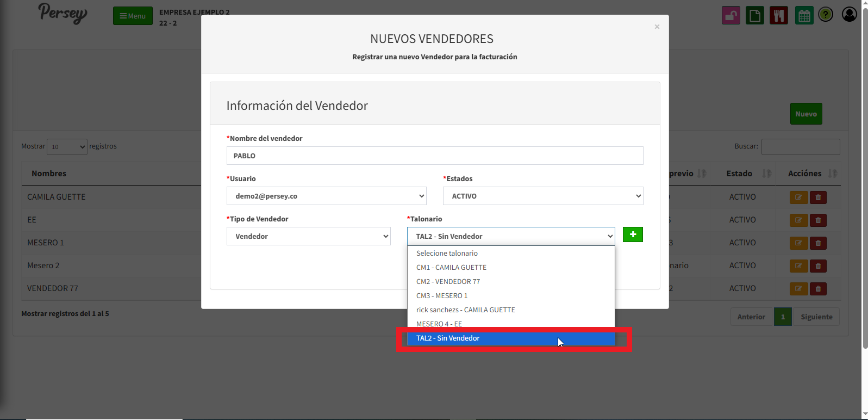This screenshot has width=868, height=420.
Task: Click the pink unlock icon in header
Action: [731, 15]
